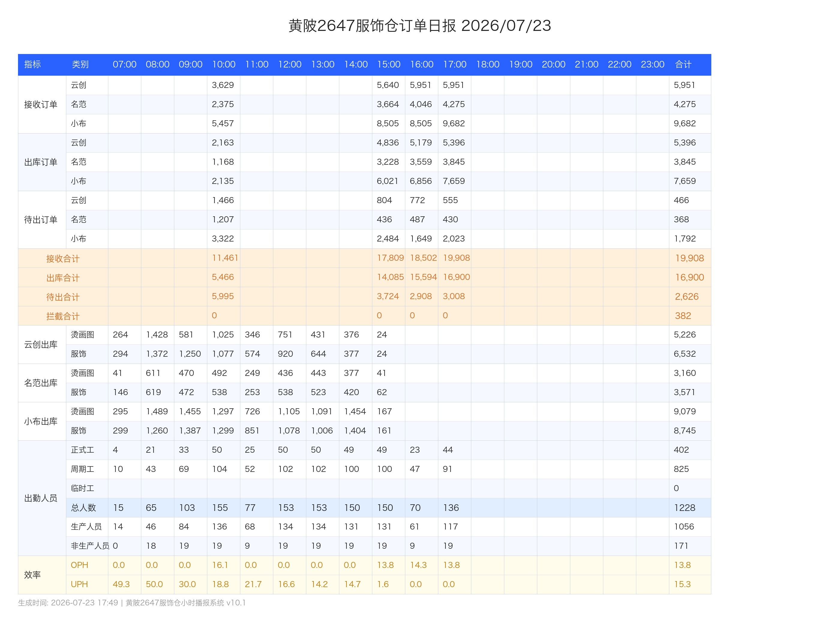840x618 pixels.
Task: Click the 49.3 UPH value at 07:00
Action: 121,584
